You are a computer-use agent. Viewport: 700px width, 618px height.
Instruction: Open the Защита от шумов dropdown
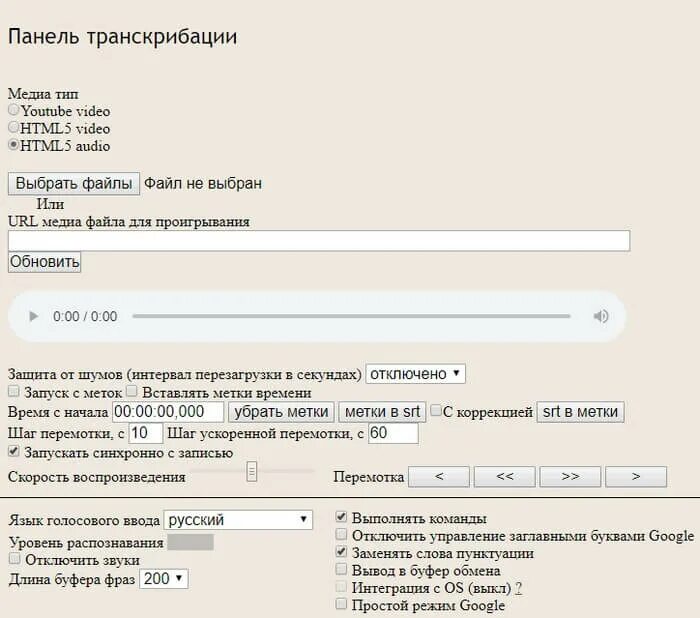[x=415, y=374]
